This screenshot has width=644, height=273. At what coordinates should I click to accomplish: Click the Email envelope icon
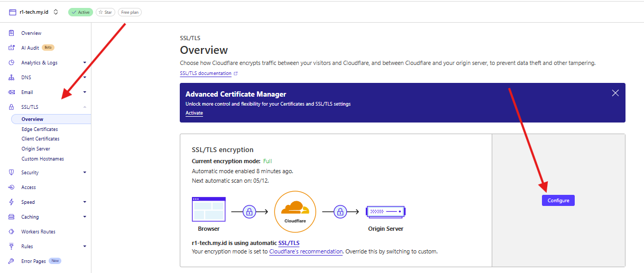click(x=12, y=92)
